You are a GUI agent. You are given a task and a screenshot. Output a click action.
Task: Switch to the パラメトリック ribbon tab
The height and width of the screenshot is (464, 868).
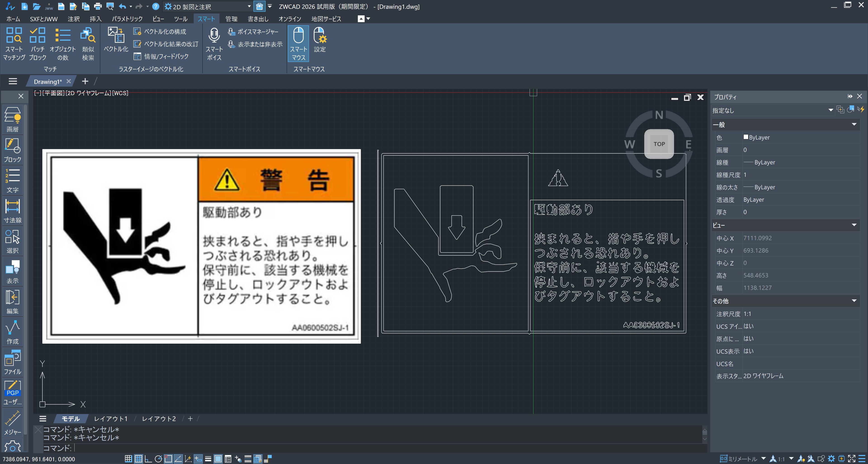(x=127, y=19)
